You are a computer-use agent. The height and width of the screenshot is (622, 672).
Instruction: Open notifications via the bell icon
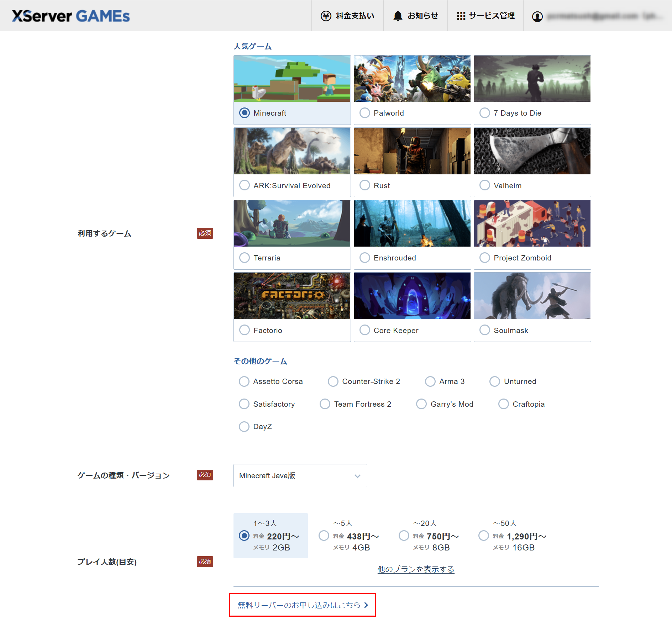(398, 16)
